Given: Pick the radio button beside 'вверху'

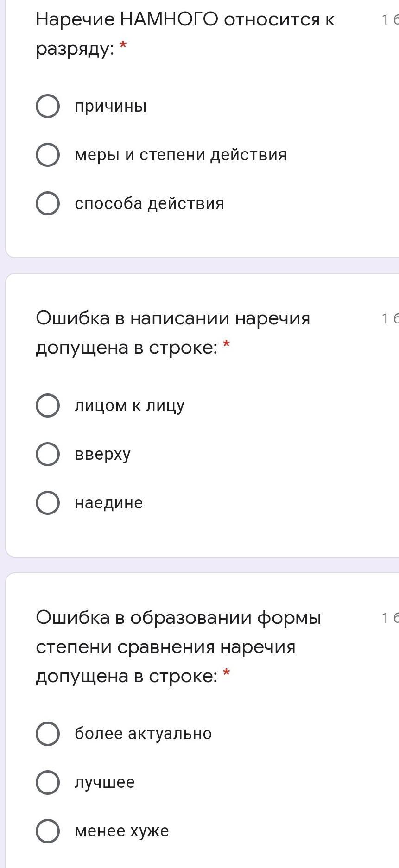Looking at the screenshot, I should coord(48,454).
